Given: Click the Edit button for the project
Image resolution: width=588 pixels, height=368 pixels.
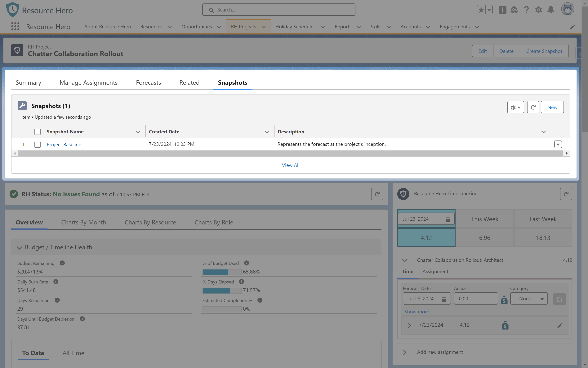Looking at the screenshot, I should [x=482, y=51].
